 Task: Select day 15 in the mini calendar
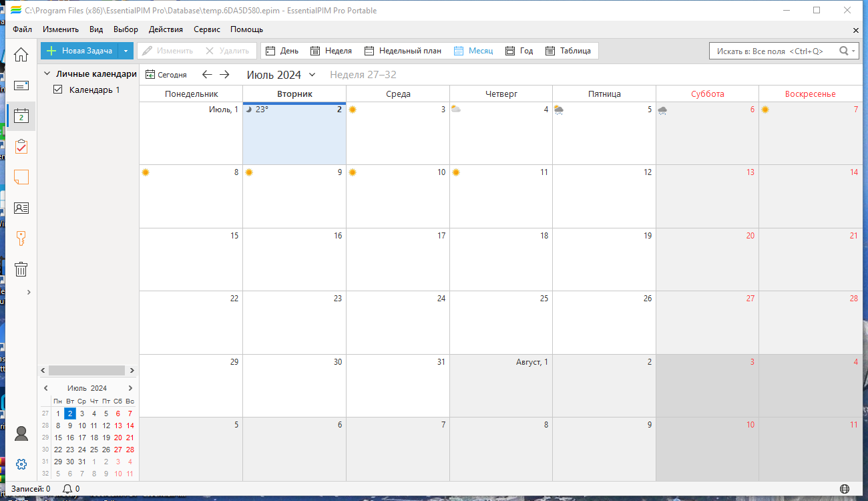coord(58,438)
